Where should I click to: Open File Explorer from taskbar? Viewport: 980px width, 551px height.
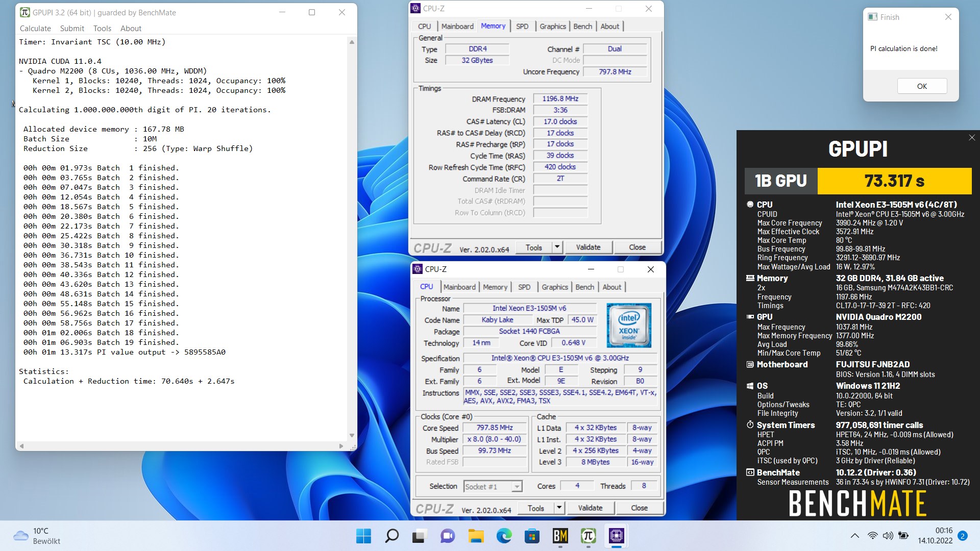pyautogui.click(x=476, y=536)
